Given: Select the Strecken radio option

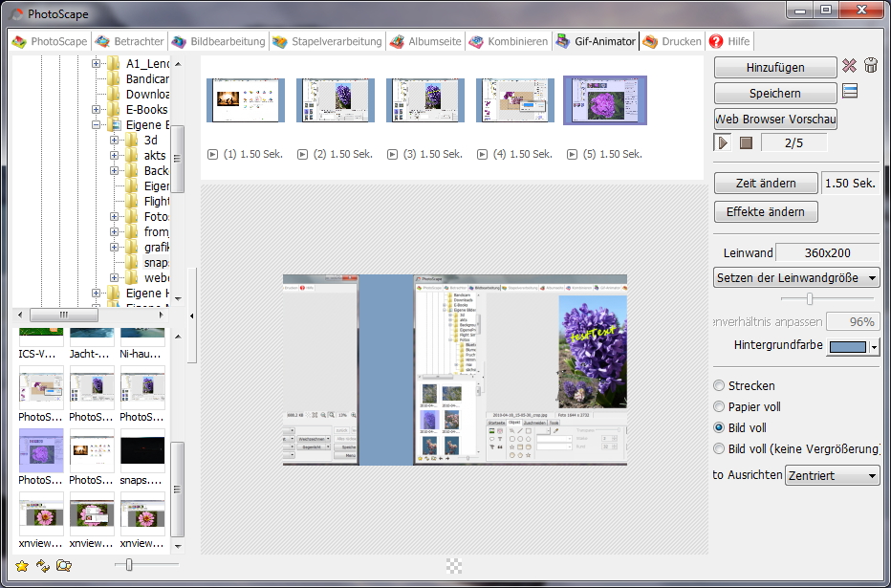Looking at the screenshot, I should tap(720, 386).
